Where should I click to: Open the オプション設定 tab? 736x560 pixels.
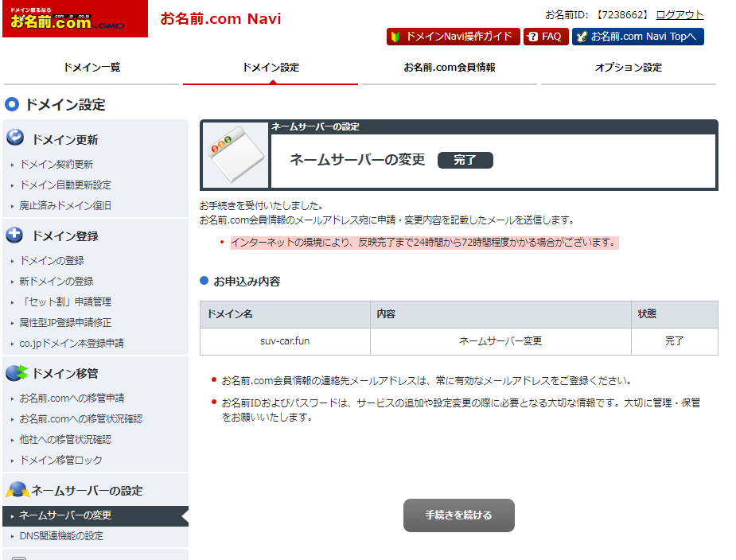628,68
